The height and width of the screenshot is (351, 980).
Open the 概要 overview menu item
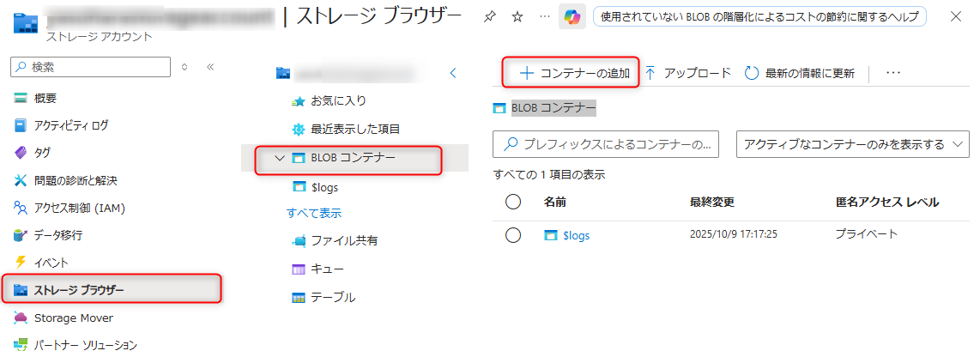point(45,98)
